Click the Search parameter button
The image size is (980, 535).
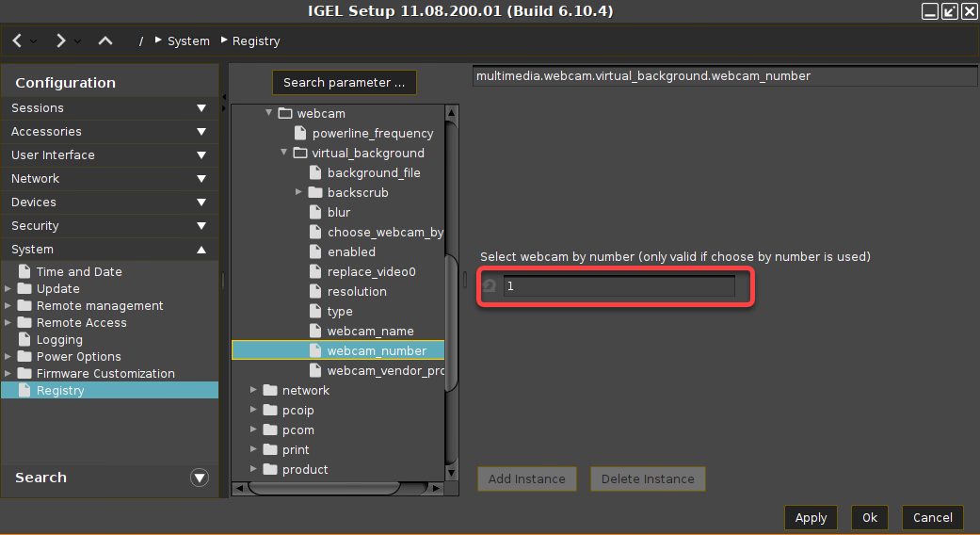pyautogui.click(x=344, y=83)
